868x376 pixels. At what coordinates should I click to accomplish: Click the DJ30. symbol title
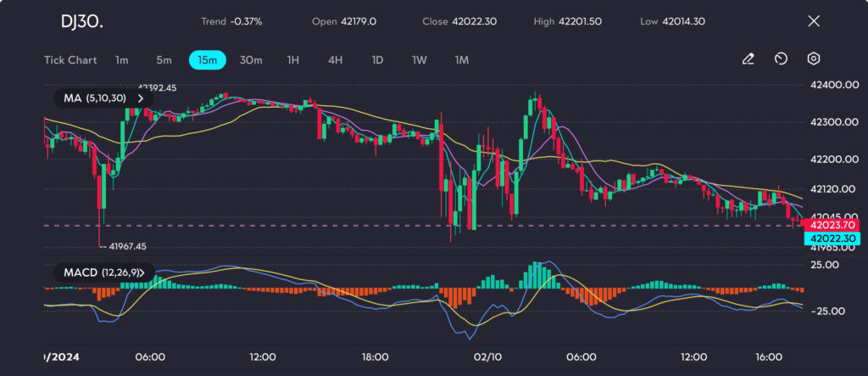(x=82, y=22)
